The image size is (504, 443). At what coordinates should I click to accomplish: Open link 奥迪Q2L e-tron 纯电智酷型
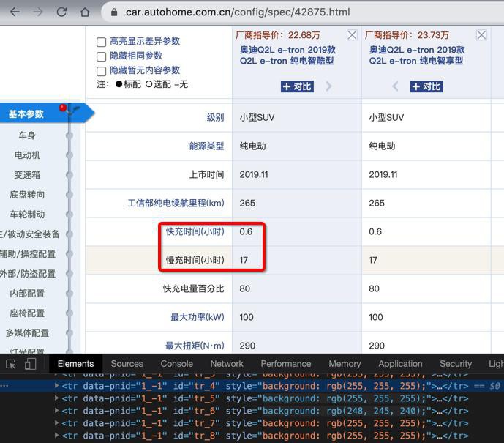click(x=287, y=56)
